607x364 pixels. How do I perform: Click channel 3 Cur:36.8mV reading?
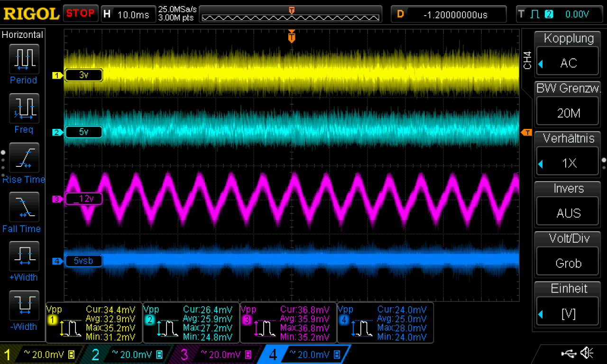click(x=305, y=309)
